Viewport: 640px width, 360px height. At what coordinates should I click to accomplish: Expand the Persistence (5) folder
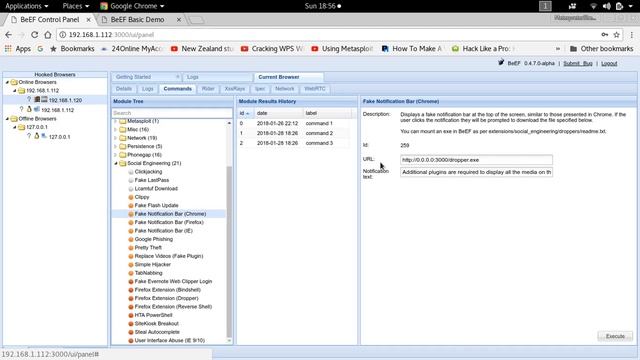116,146
